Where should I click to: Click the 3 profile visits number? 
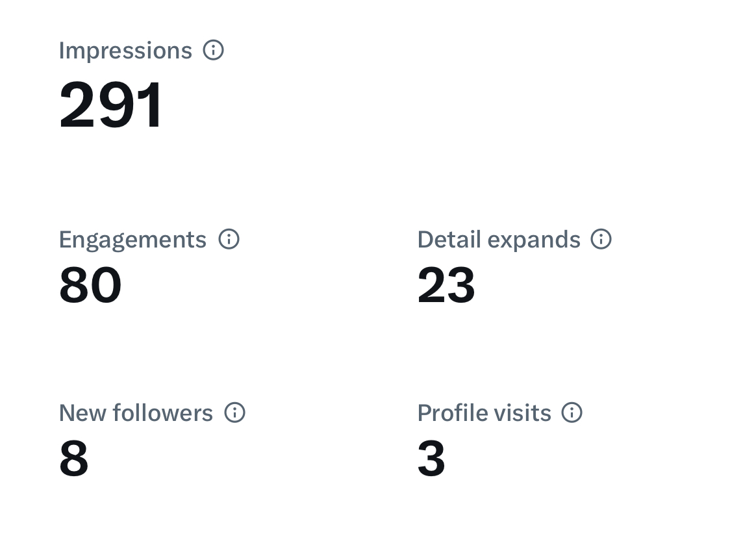coord(431,458)
